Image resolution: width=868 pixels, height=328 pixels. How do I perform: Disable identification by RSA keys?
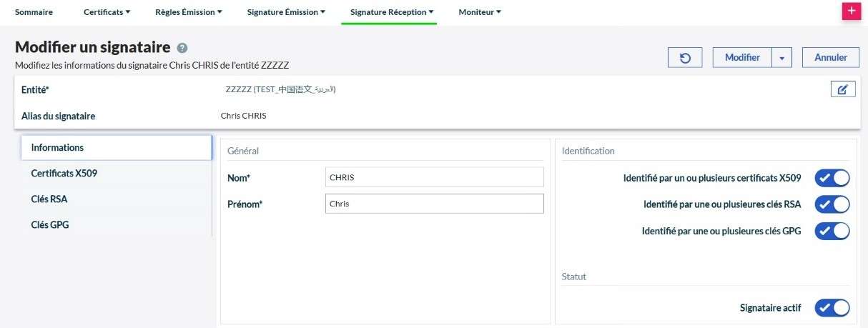coord(832,204)
